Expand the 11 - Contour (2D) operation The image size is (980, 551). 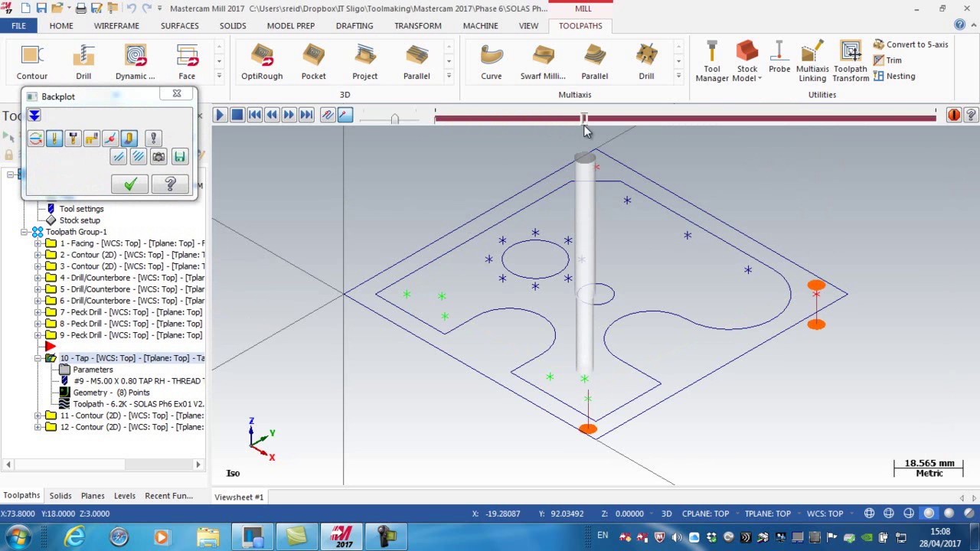[38, 416]
